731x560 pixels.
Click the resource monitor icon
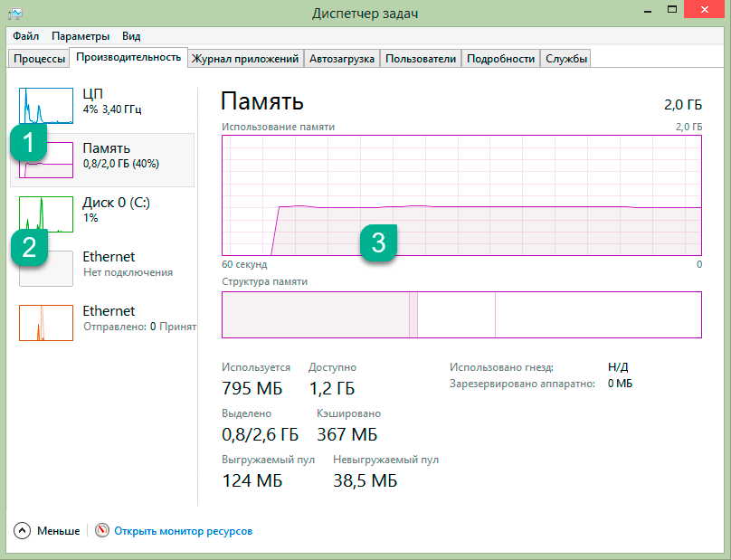pyautogui.click(x=102, y=531)
